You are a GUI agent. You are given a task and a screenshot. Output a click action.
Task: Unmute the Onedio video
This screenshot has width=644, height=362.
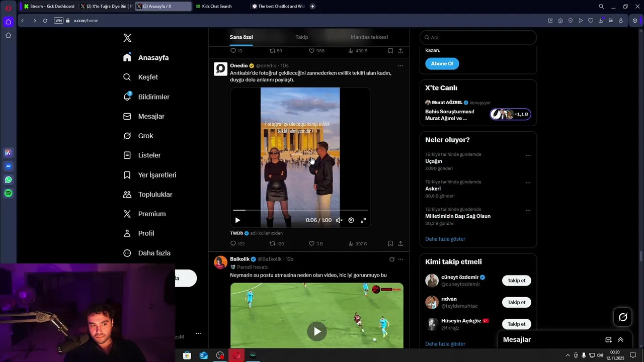(339, 220)
